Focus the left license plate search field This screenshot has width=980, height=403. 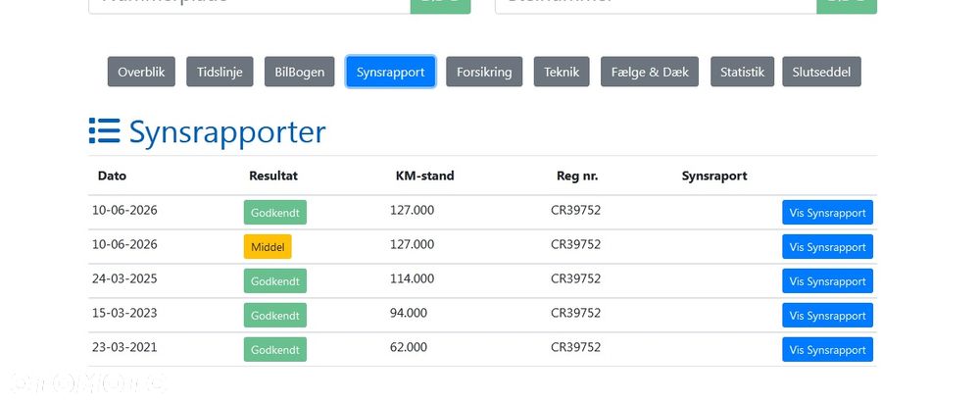point(249,5)
